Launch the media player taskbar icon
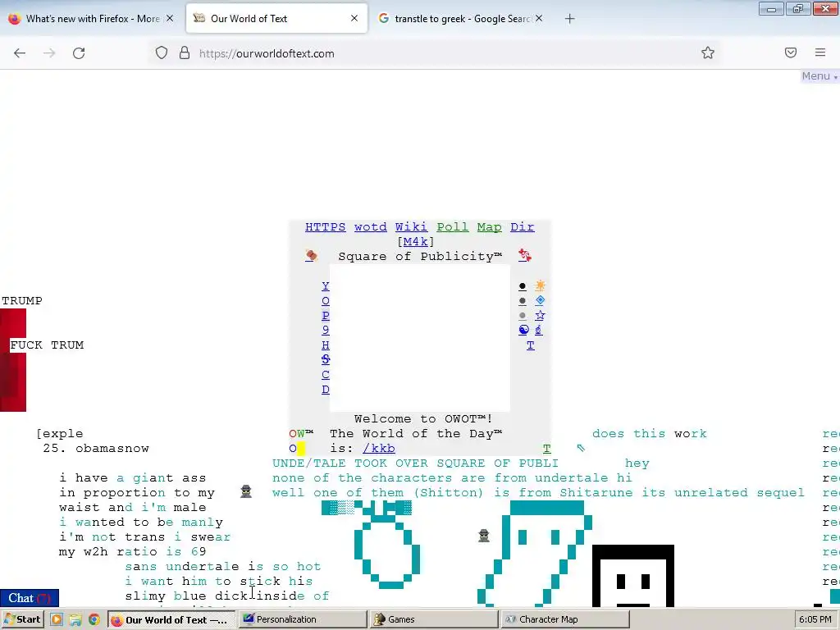 [57, 619]
